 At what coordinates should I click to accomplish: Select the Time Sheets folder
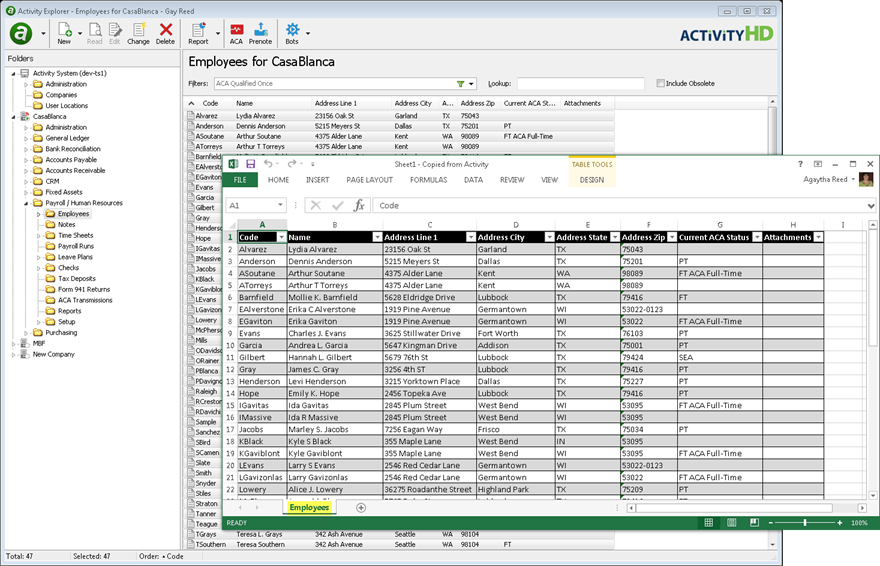pos(75,235)
